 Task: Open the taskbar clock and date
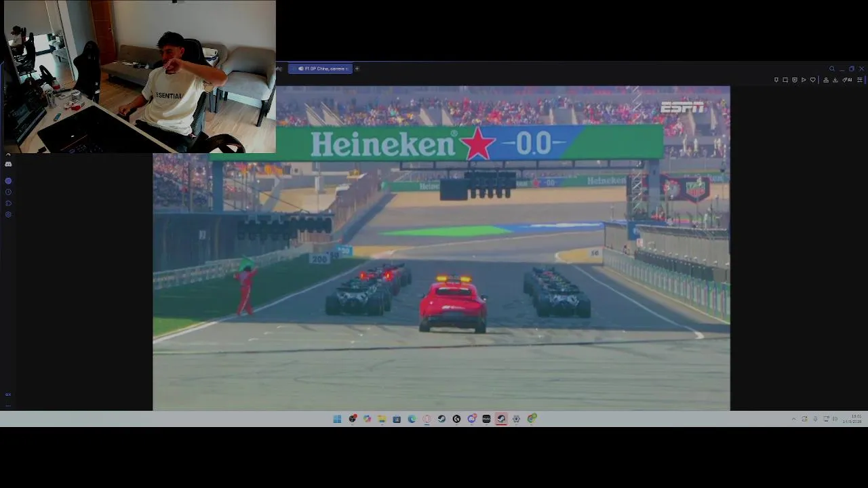[x=852, y=419]
